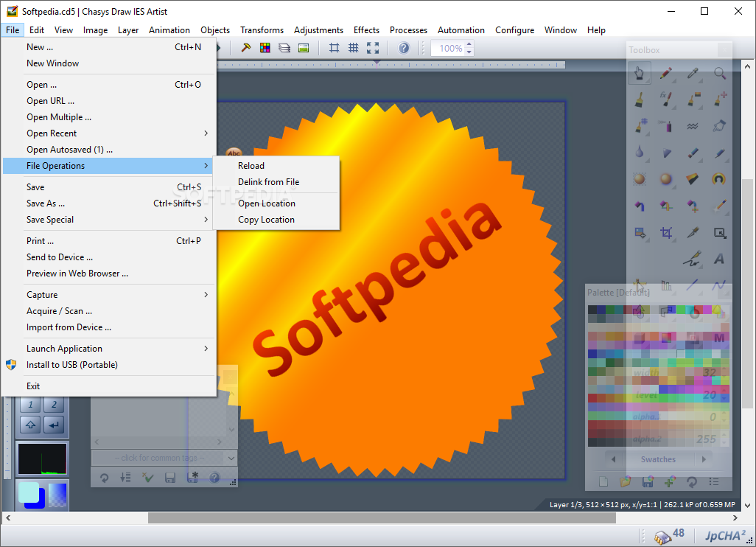Viewport: 756px width, 547px height.
Task: Expand the Open Recent submenu
Action: click(109, 133)
